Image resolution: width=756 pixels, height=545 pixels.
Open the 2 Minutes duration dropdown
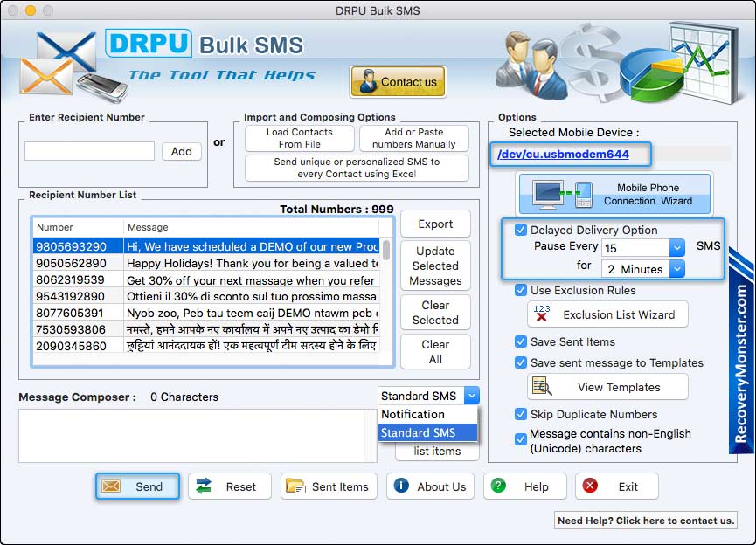point(677,268)
